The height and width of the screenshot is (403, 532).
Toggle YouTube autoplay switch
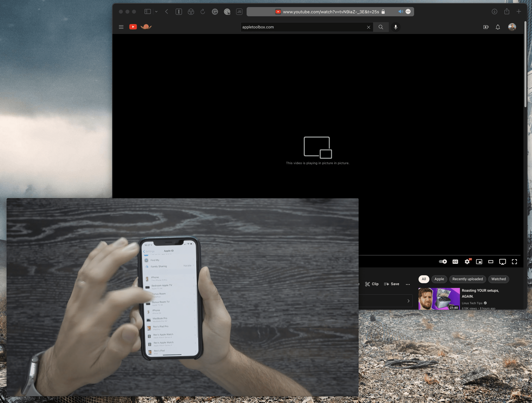443,261
